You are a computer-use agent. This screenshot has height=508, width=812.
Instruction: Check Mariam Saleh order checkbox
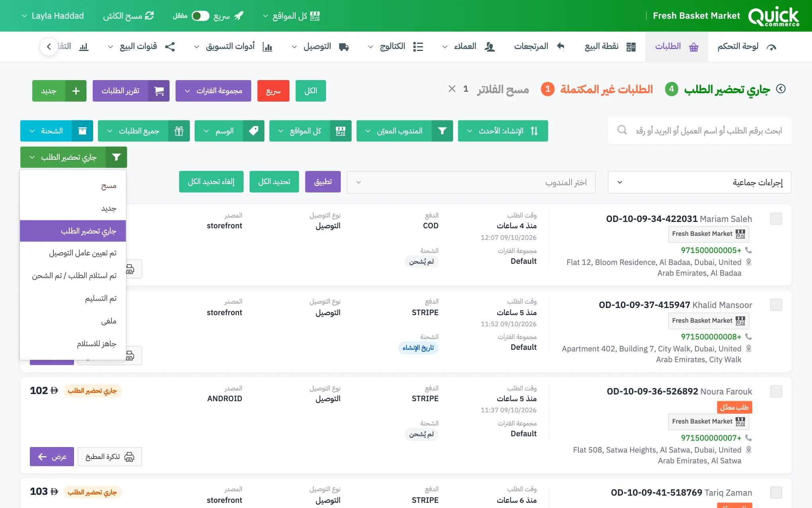(776, 219)
